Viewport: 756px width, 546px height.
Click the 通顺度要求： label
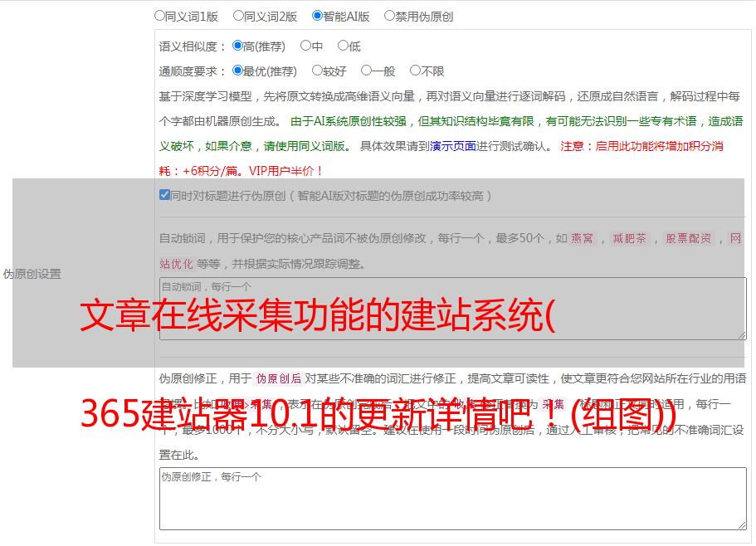tap(193, 71)
